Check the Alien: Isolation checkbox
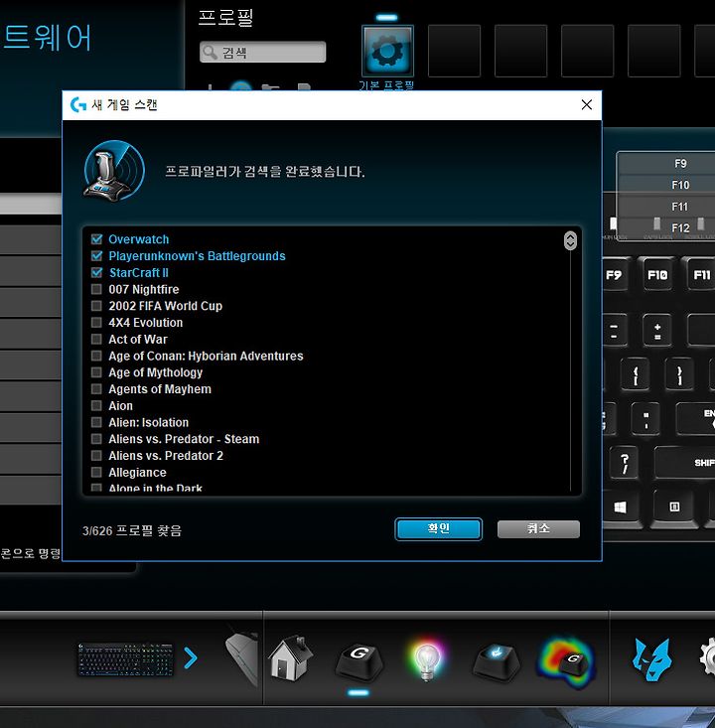715x728 pixels. pyautogui.click(x=96, y=422)
